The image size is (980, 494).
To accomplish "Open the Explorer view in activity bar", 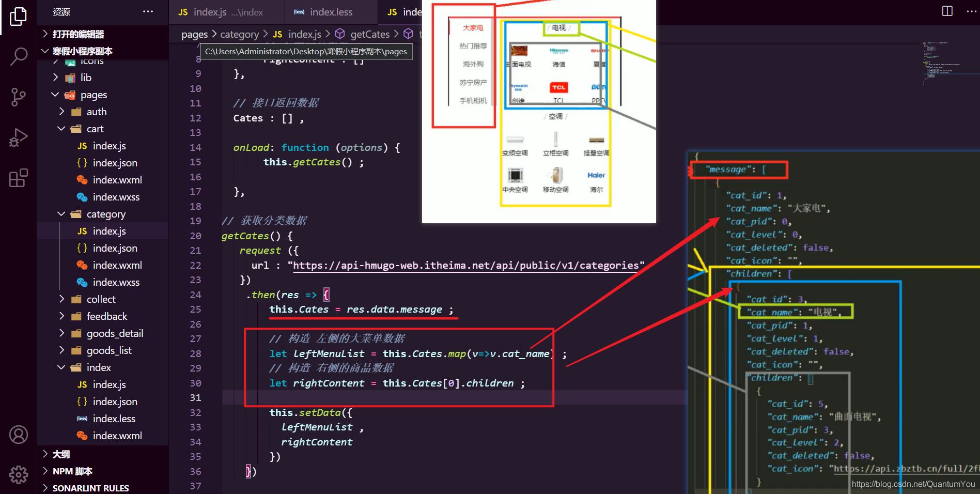I will coord(18,17).
